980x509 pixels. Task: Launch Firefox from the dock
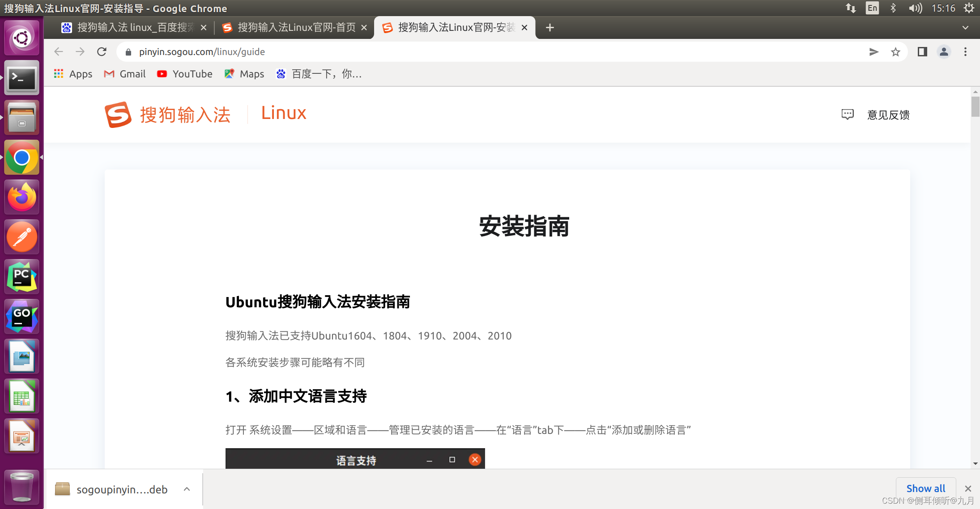click(21, 197)
